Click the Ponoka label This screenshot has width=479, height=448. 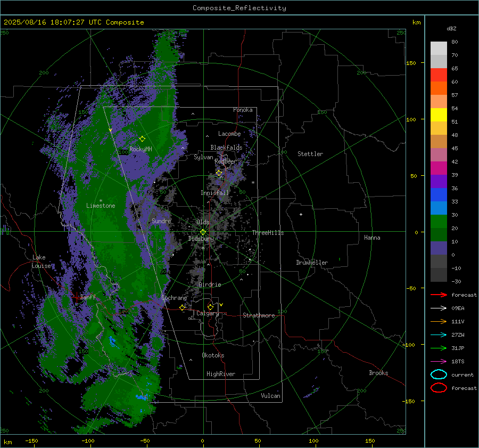click(x=243, y=110)
